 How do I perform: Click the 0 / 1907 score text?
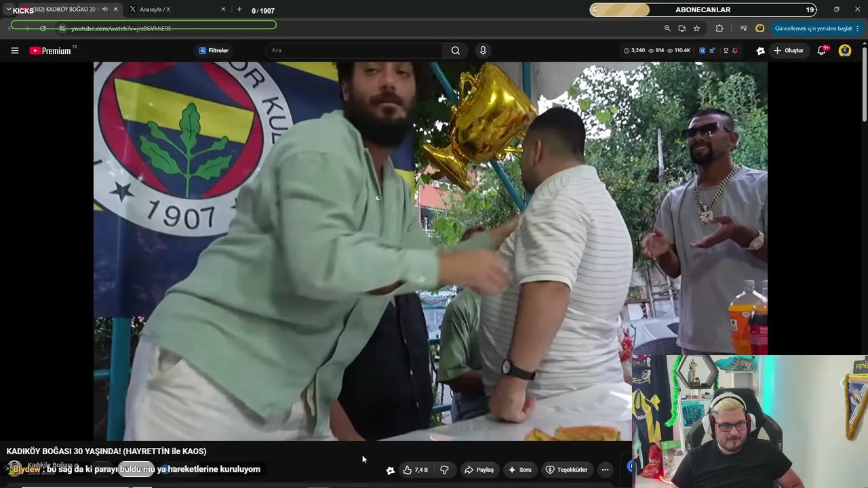263,11
